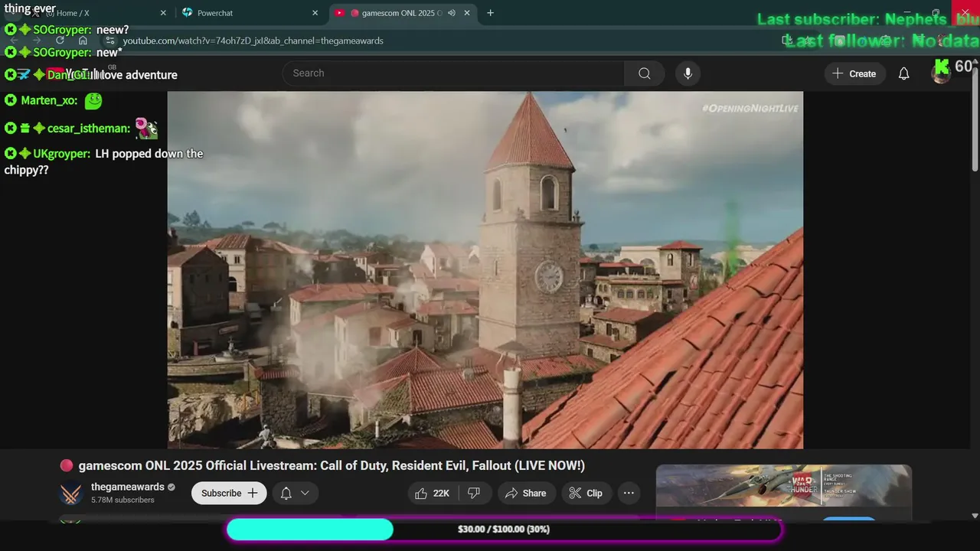Viewport: 980px width, 551px height.
Task: Expand the notification bell dropdown
Action: point(295,493)
